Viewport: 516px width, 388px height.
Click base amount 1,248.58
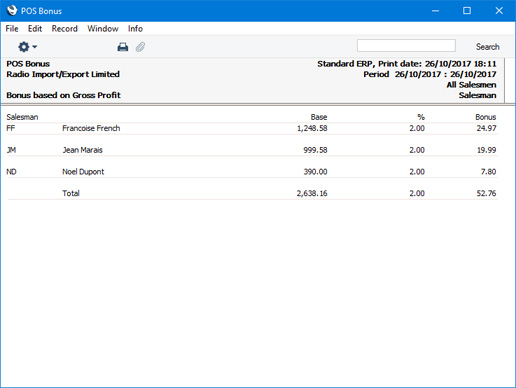pos(312,128)
